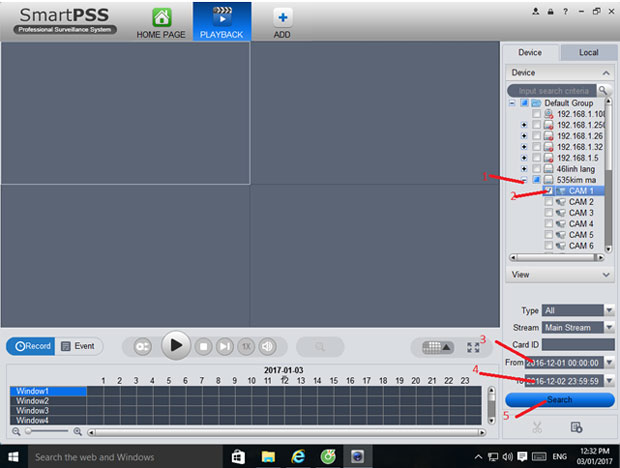Switch to the Event mode button
620x468 pixels.
(x=78, y=346)
